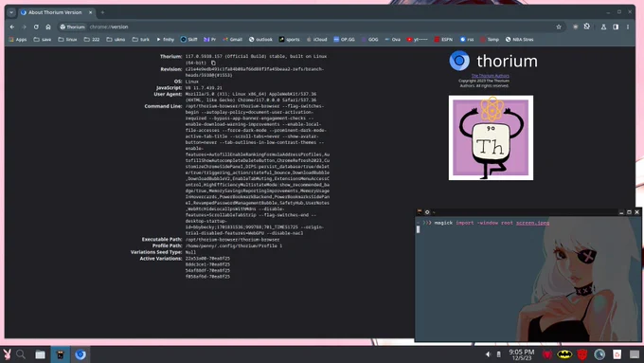Reload the current page

click(36, 27)
